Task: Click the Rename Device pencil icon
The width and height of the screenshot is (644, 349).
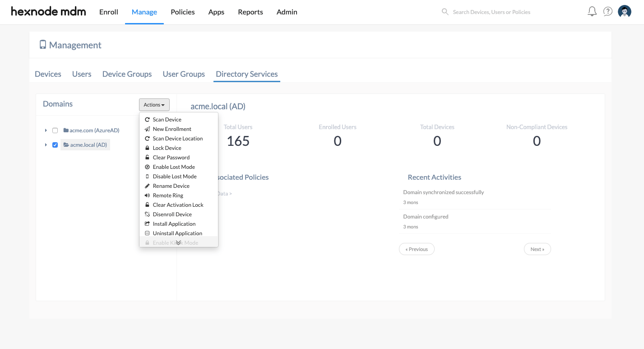Action: click(147, 186)
